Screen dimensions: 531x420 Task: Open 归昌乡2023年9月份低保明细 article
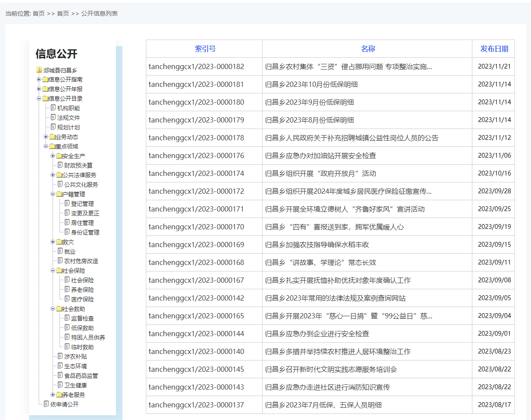click(x=309, y=102)
